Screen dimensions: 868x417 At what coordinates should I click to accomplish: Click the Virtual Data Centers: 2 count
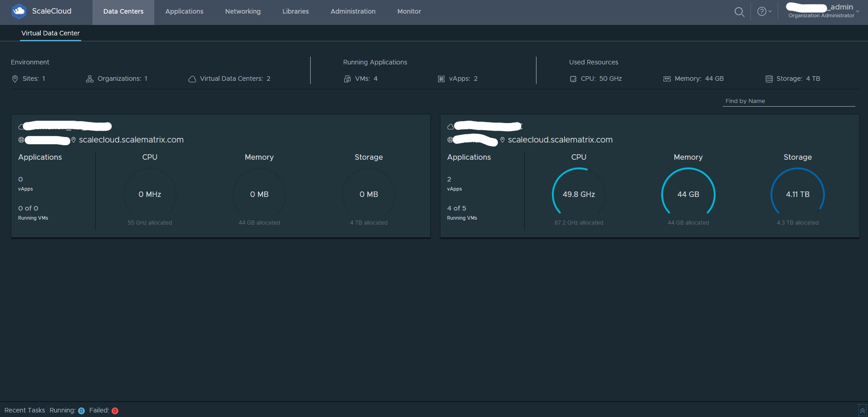tap(235, 79)
